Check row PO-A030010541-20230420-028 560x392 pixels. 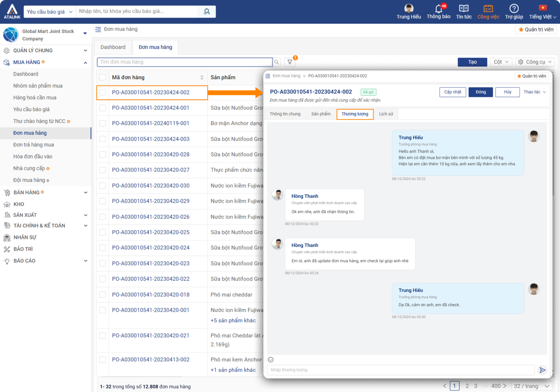(102, 155)
